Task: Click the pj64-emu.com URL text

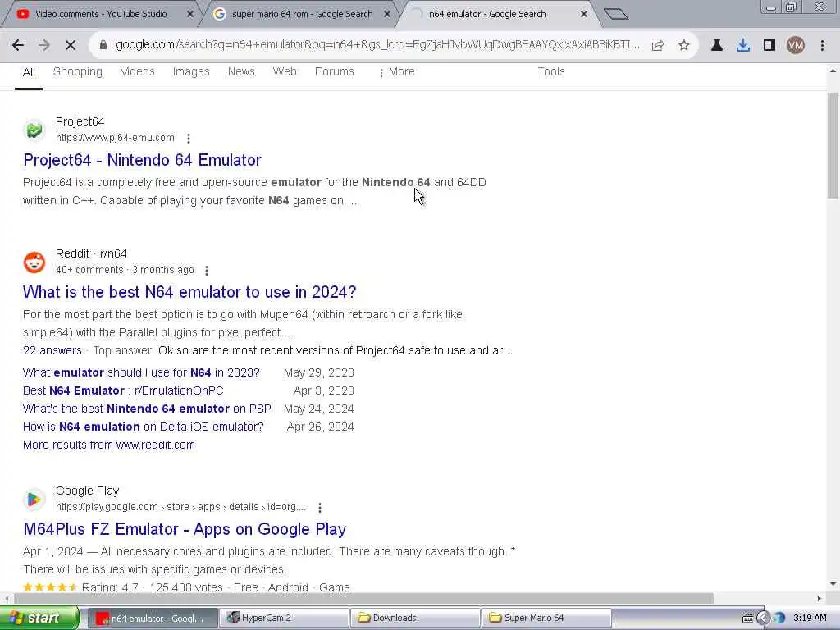Action: [115, 138]
